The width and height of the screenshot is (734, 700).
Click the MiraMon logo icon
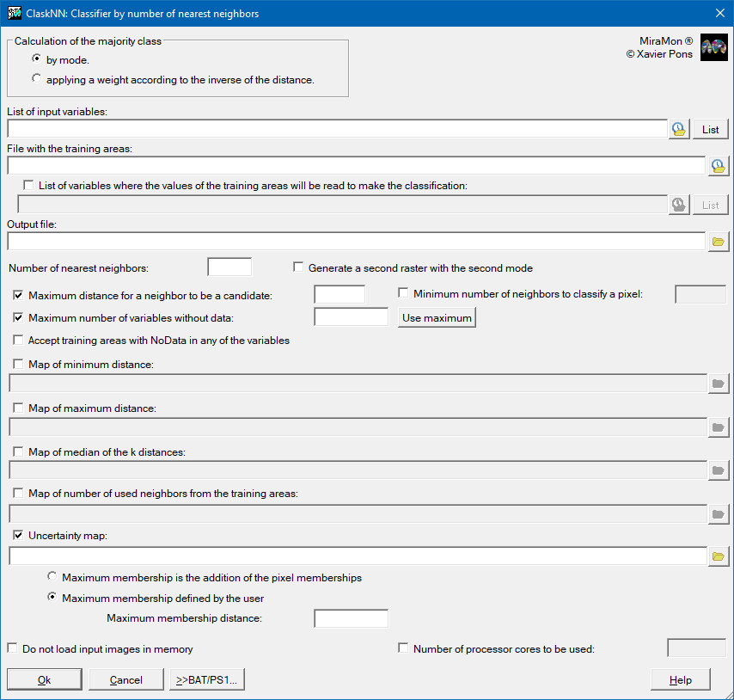coord(713,47)
